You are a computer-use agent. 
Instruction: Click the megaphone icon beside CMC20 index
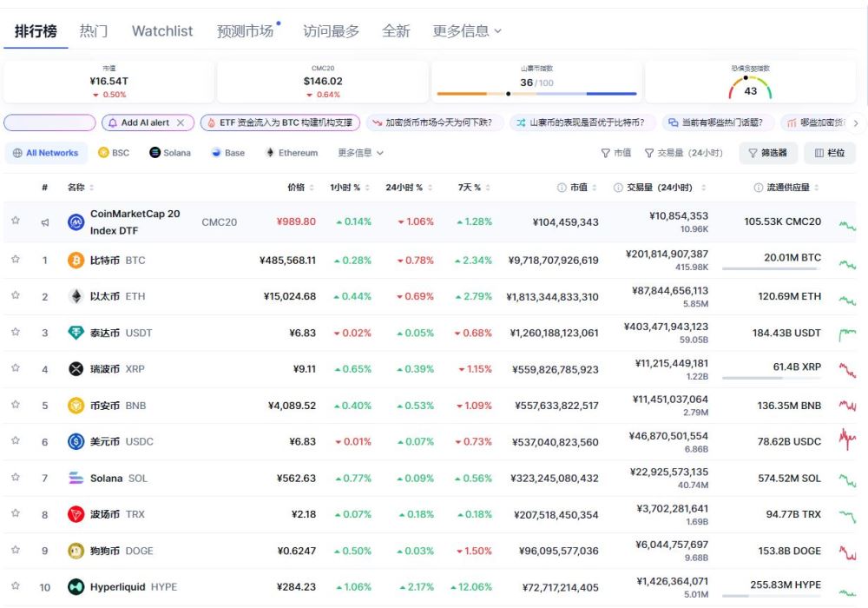pyautogui.click(x=45, y=222)
